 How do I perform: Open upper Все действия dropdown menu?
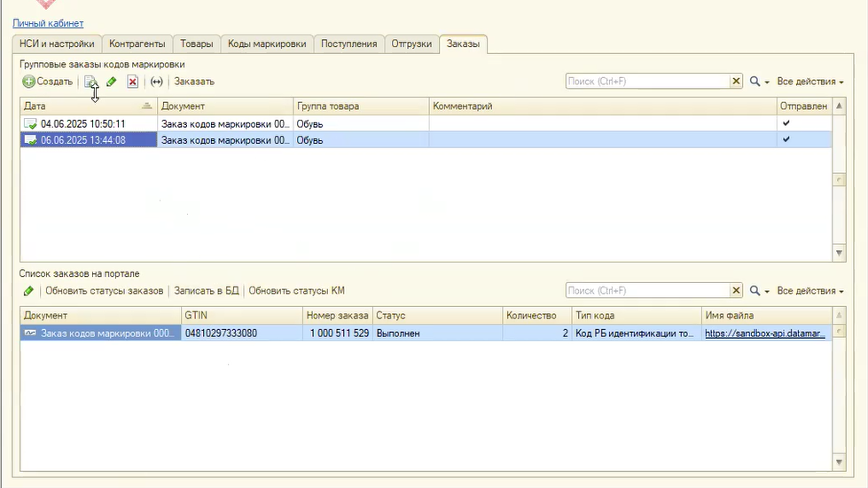809,82
